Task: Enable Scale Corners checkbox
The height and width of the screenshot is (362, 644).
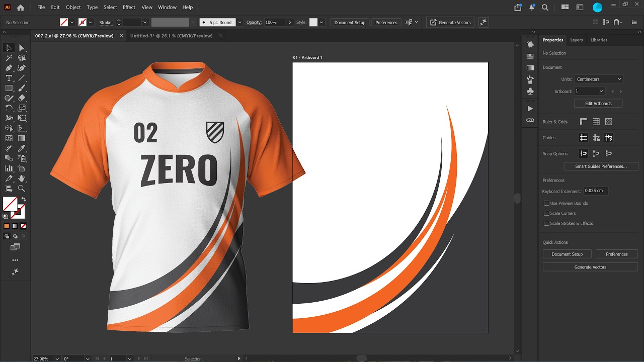Action: tap(546, 213)
